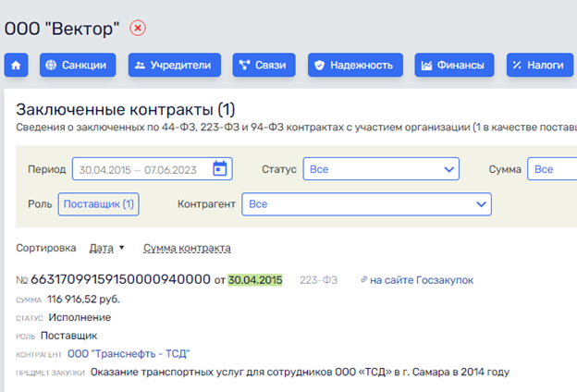Click the 223-ФЗ label
The height and width of the screenshot is (392, 577).
point(318,280)
